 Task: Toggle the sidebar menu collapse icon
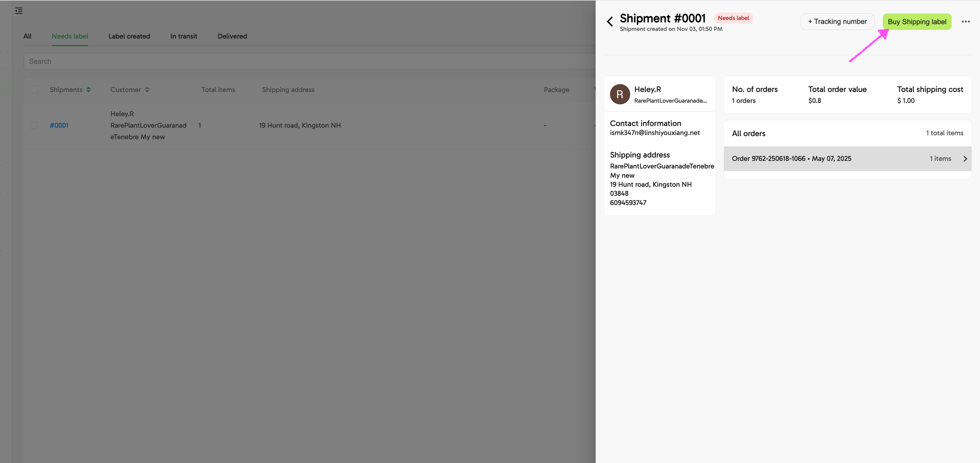coord(19,11)
